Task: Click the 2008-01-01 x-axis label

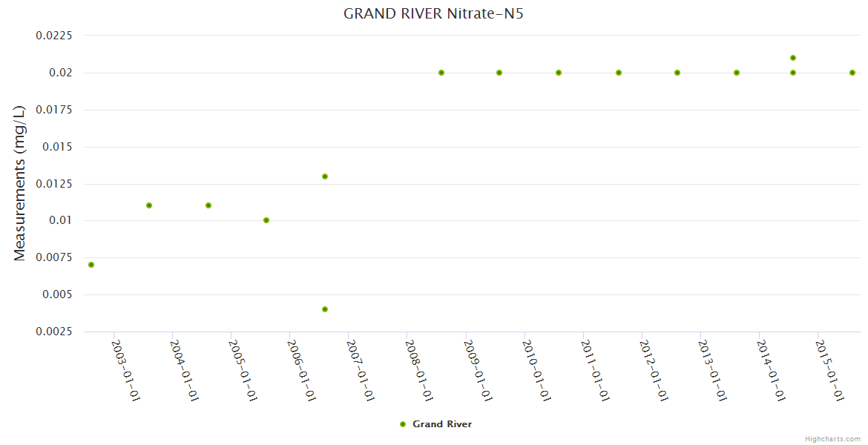Action: point(419,370)
